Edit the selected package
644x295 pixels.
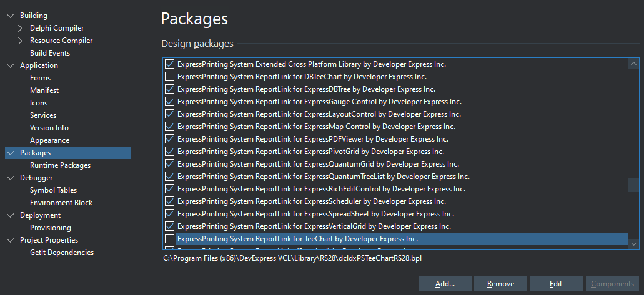(x=556, y=284)
